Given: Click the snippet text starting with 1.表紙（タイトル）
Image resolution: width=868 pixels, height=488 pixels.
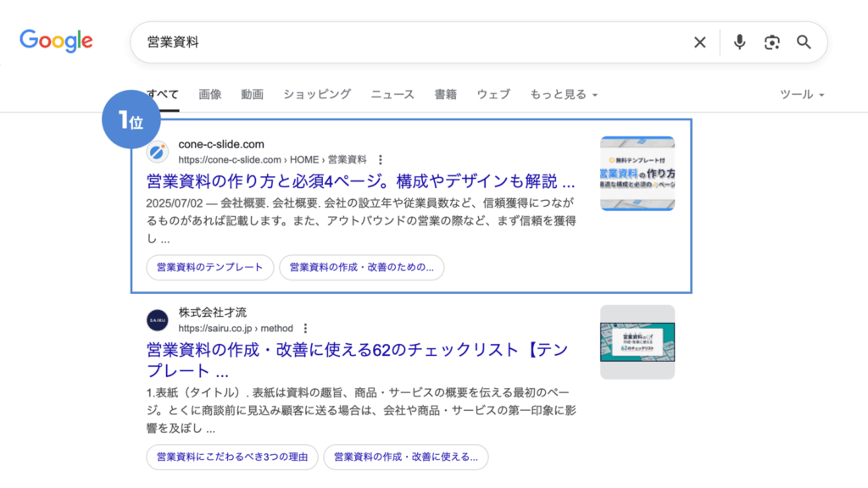Looking at the screenshot, I should [x=361, y=411].
